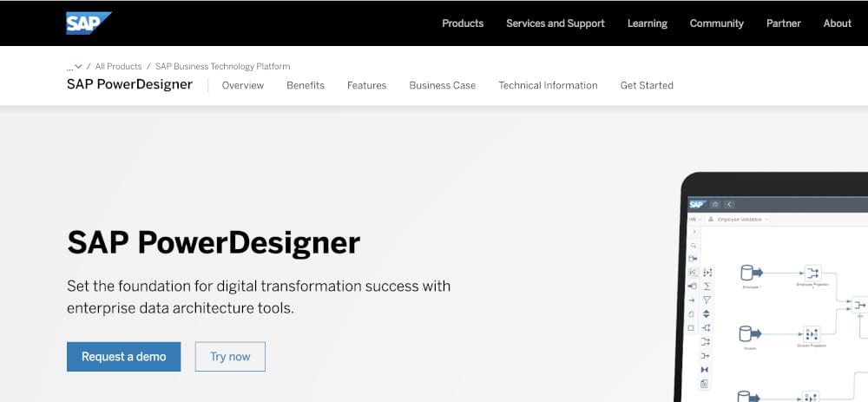Jump to the Business Case section
Screen dimensions: 868x402
tap(443, 85)
